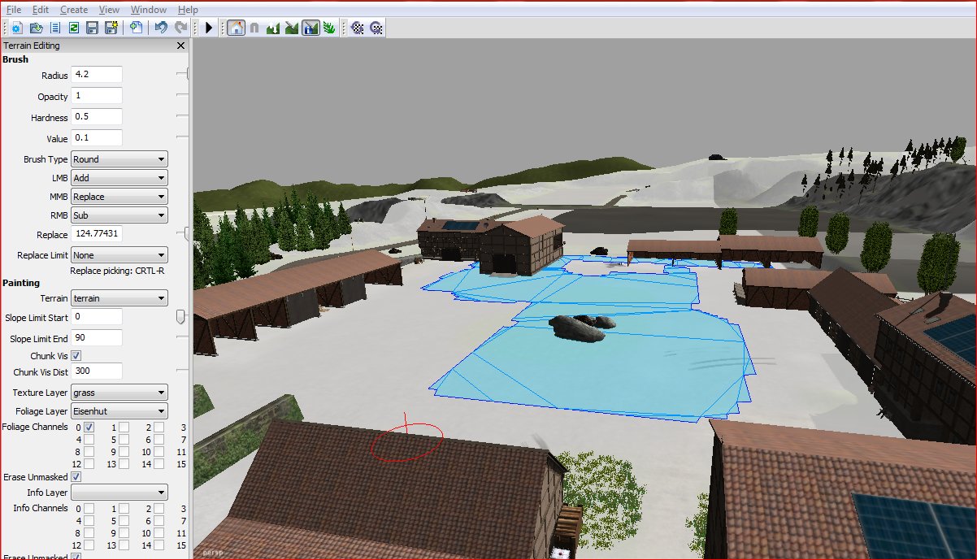Open the Foliage Layer dropdown showing Eisenhut
977x560 pixels.
(x=119, y=411)
